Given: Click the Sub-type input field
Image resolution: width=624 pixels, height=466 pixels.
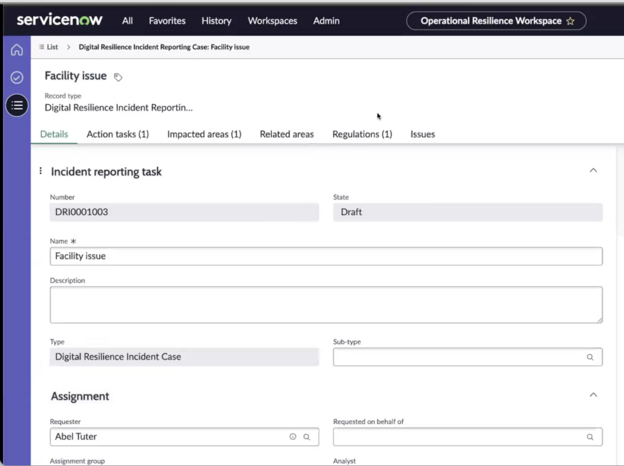Looking at the screenshot, I should click(468, 357).
